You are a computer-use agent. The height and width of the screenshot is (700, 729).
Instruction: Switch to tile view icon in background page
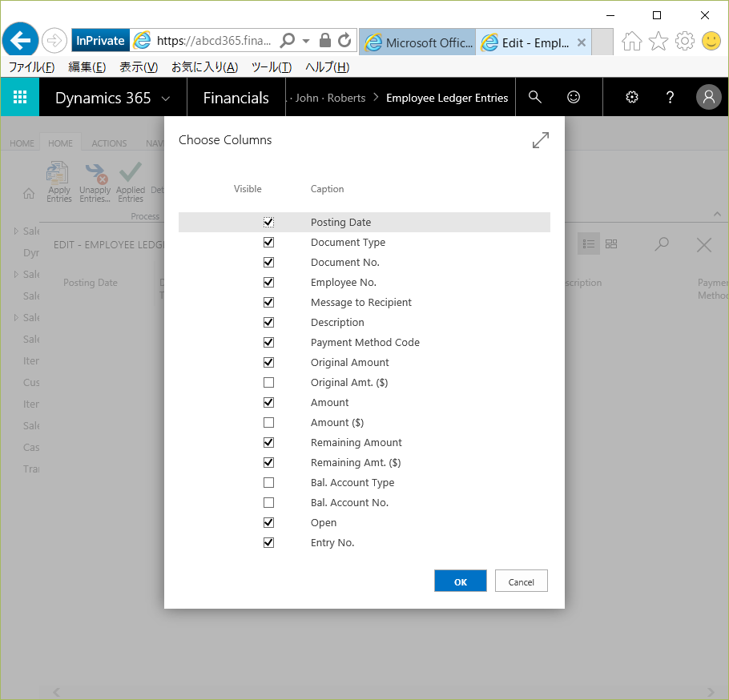click(611, 243)
